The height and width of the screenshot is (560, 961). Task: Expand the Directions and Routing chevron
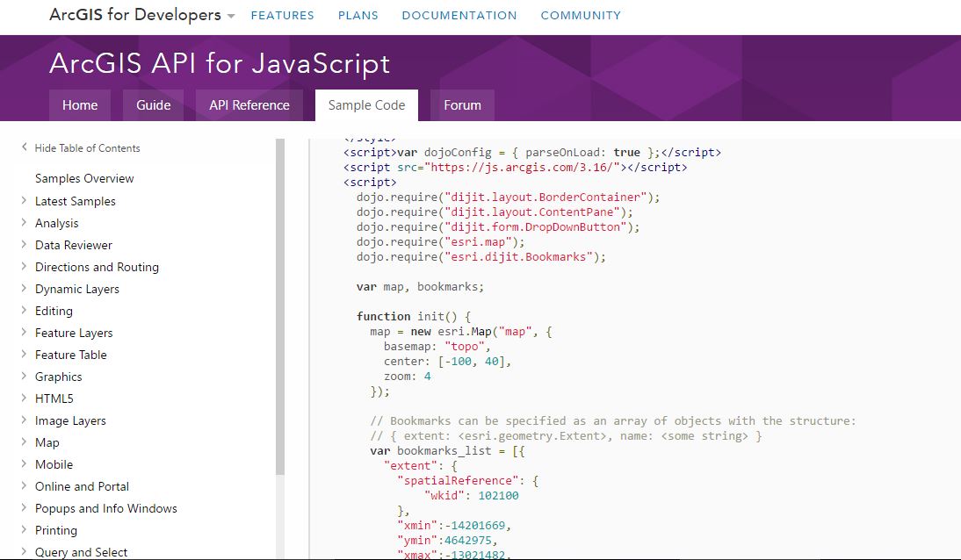point(24,266)
